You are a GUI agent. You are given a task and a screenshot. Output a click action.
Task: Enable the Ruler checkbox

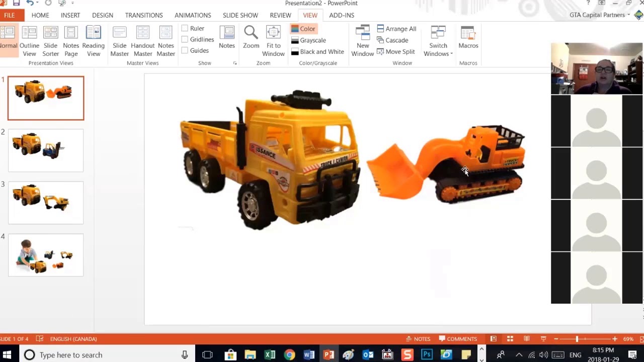[x=185, y=29]
